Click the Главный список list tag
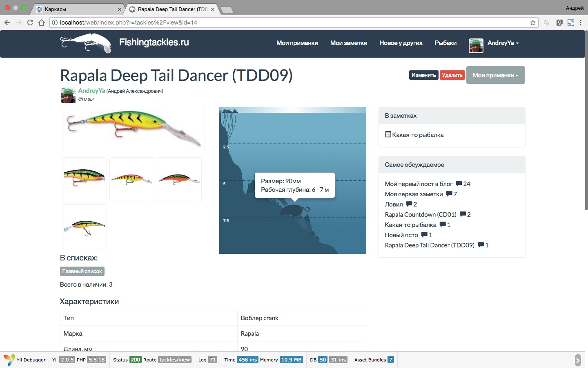 pyautogui.click(x=82, y=272)
